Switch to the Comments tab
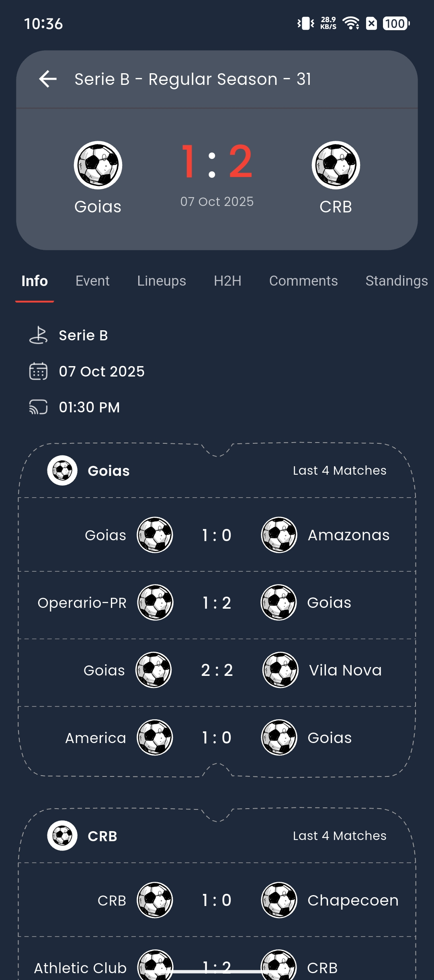The image size is (434, 980). (x=303, y=281)
